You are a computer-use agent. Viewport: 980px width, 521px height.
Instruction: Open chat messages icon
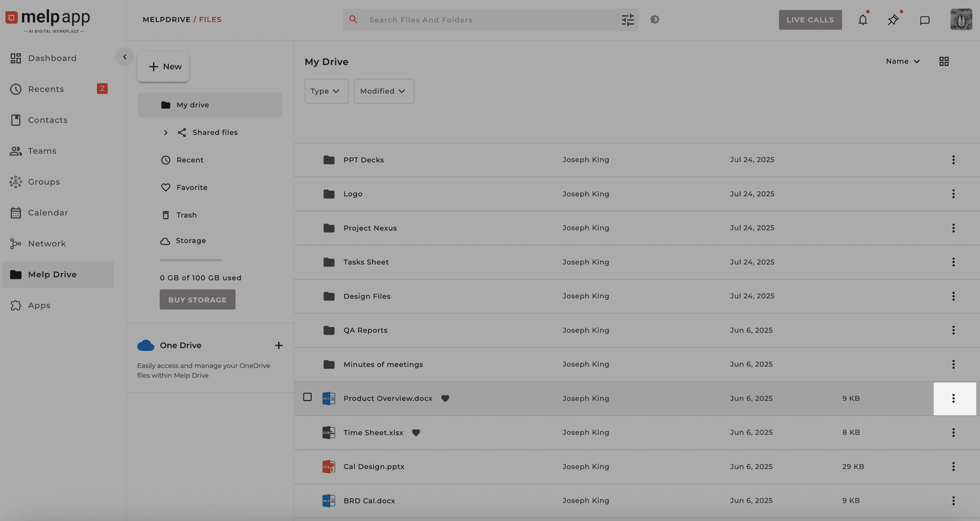pos(924,20)
